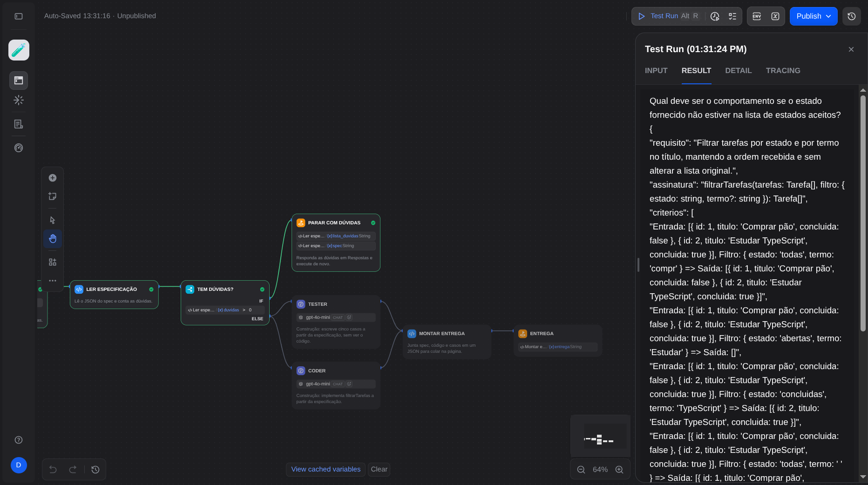Viewport: 868px width, 485px height.
Task: Zoom in the canvas
Action: (619, 470)
